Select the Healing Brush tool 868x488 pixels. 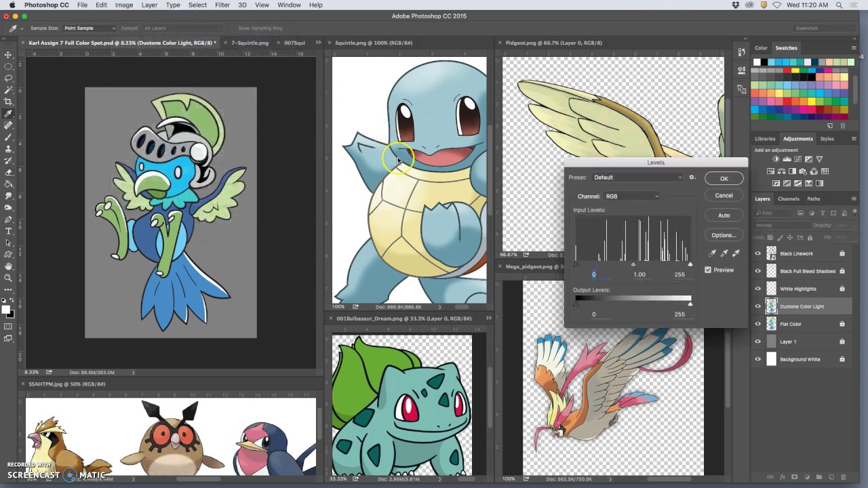tap(8, 125)
